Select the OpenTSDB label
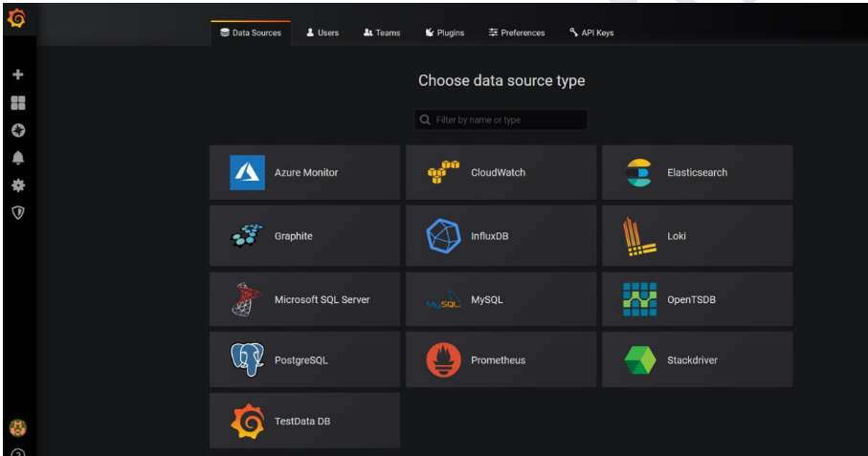Viewport: 868px width, 456px height. 691,299
